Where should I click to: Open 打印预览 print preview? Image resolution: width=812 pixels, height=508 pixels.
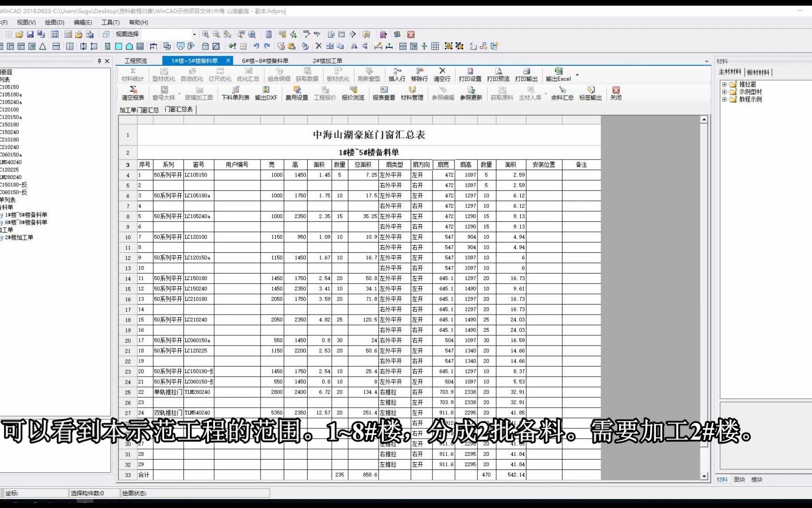[x=498, y=75]
